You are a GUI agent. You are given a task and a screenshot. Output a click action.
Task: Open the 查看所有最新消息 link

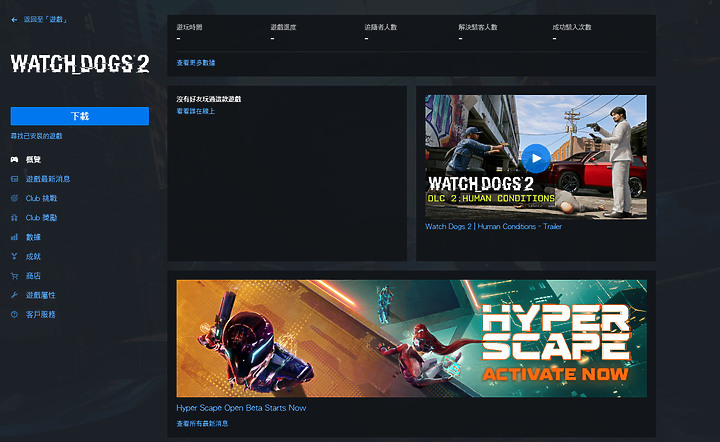202,423
